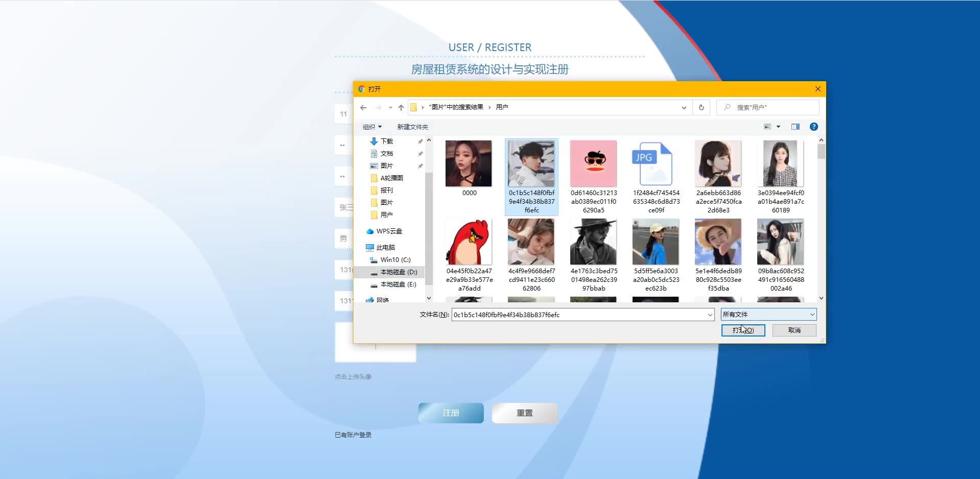Viewport: 980px width, 479px height.
Task: Open the 已有账户登录 link
Action: tap(353, 435)
